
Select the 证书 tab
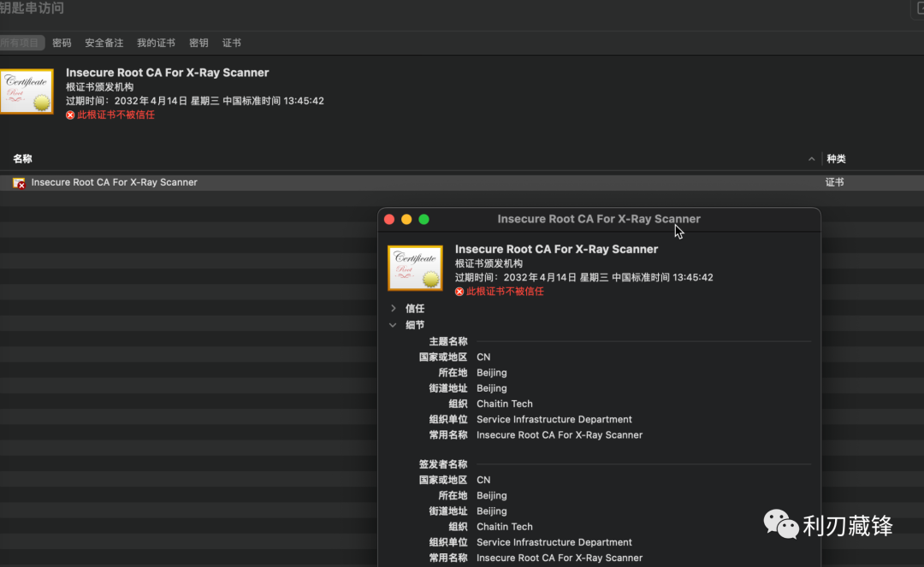232,43
